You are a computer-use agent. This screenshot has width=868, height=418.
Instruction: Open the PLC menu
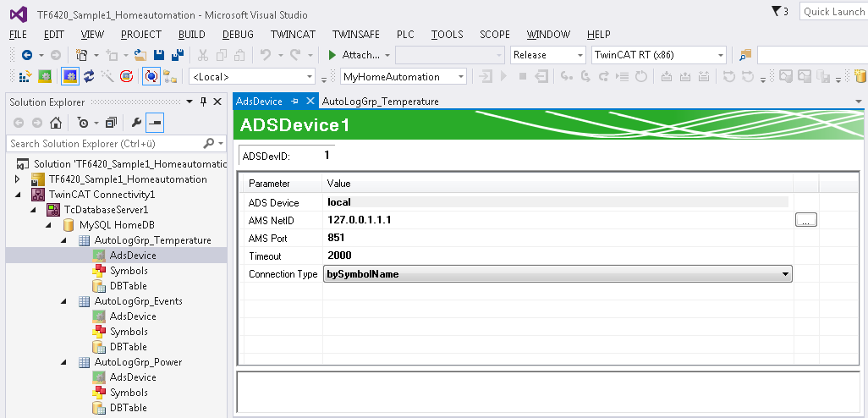click(406, 35)
